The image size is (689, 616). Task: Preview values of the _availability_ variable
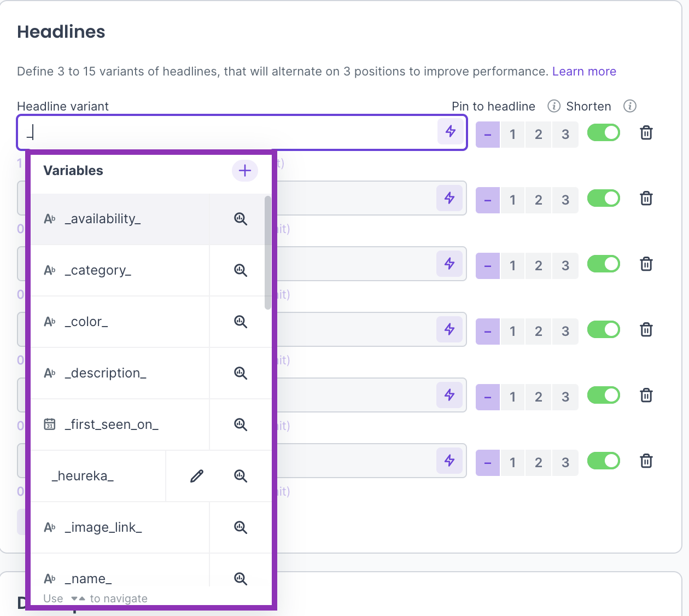241,219
